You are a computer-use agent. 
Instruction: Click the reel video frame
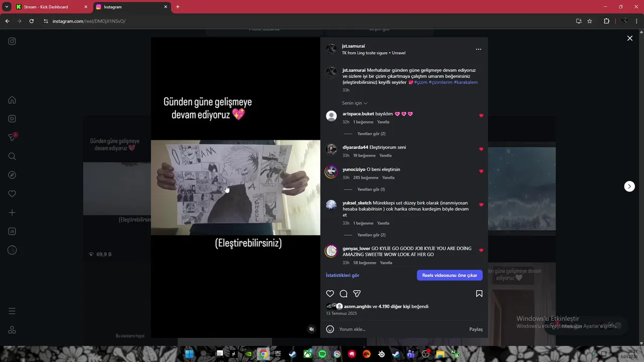(235, 188)
